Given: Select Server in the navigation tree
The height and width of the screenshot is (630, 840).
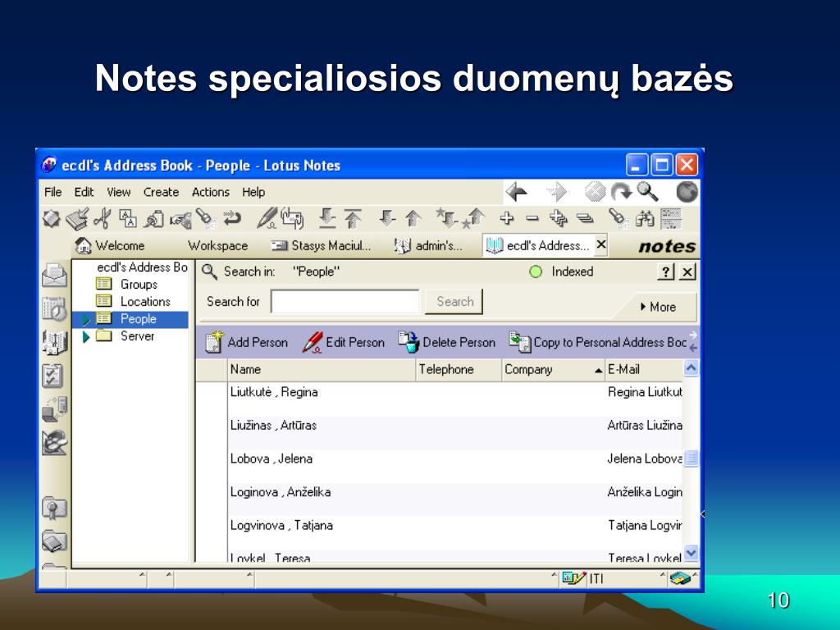Looking at the screenshot, I should 137,336.
